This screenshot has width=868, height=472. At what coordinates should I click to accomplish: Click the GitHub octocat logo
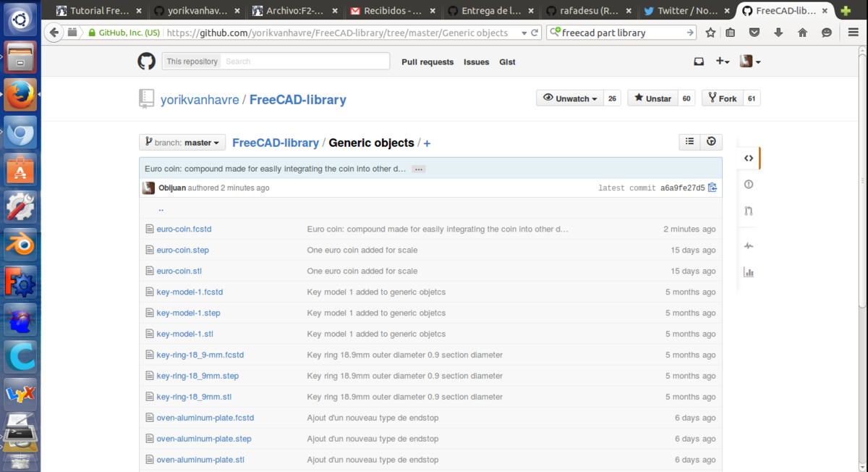coord(147,62)
